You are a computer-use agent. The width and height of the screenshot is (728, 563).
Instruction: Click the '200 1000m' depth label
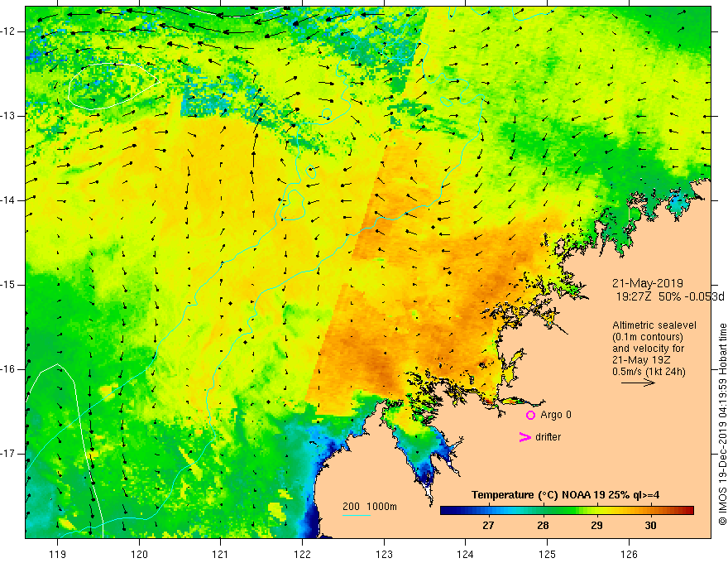point(370,507)
